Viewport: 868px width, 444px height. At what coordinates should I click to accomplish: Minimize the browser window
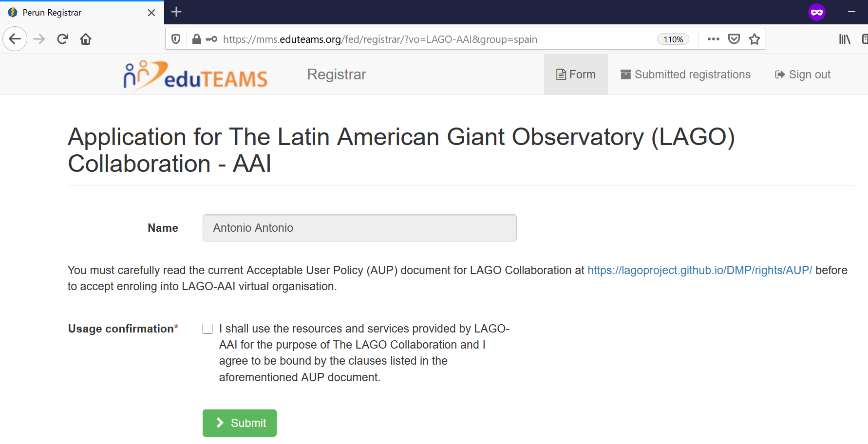pyautogui.click(x=851, y=12)
